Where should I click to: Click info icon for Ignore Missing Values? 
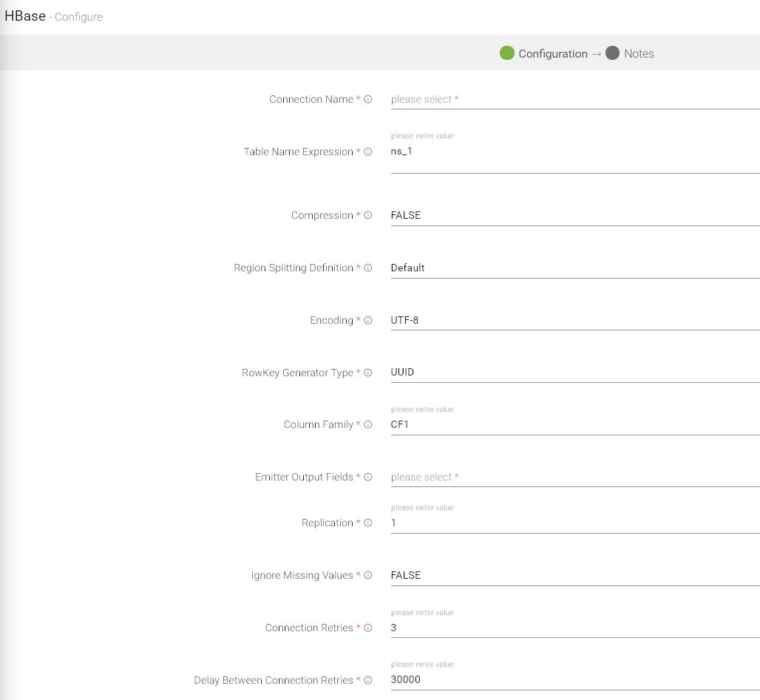point(368,576)
